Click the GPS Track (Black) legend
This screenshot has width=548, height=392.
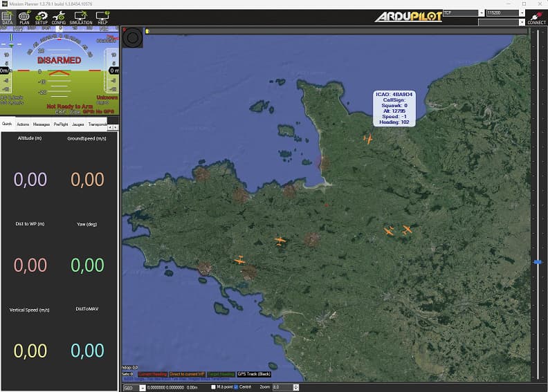[254, 374]
